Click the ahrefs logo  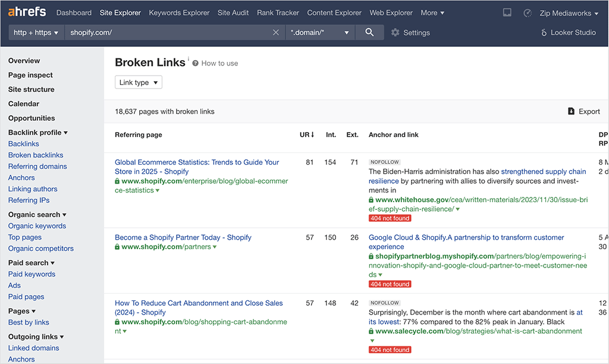point(27,12)
